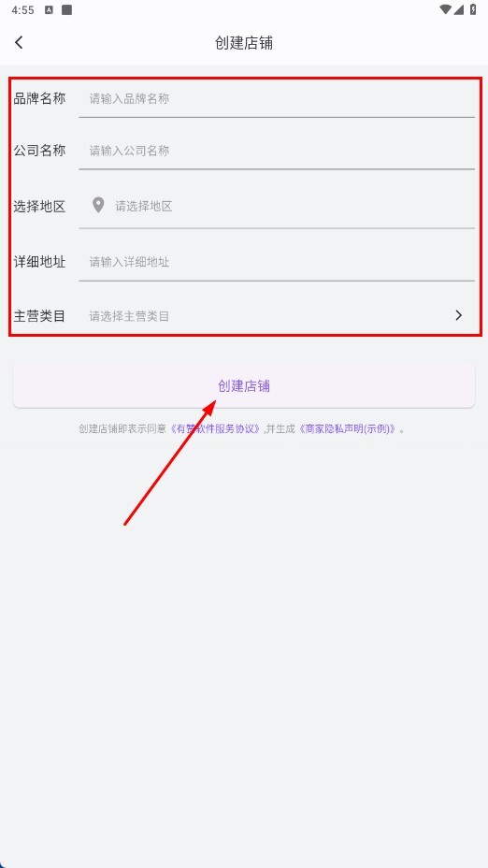Image resolution: width=488 pixels, height=868 pixels.
Task: Expand 主营类目 via the right chevron
Action: 458,315
